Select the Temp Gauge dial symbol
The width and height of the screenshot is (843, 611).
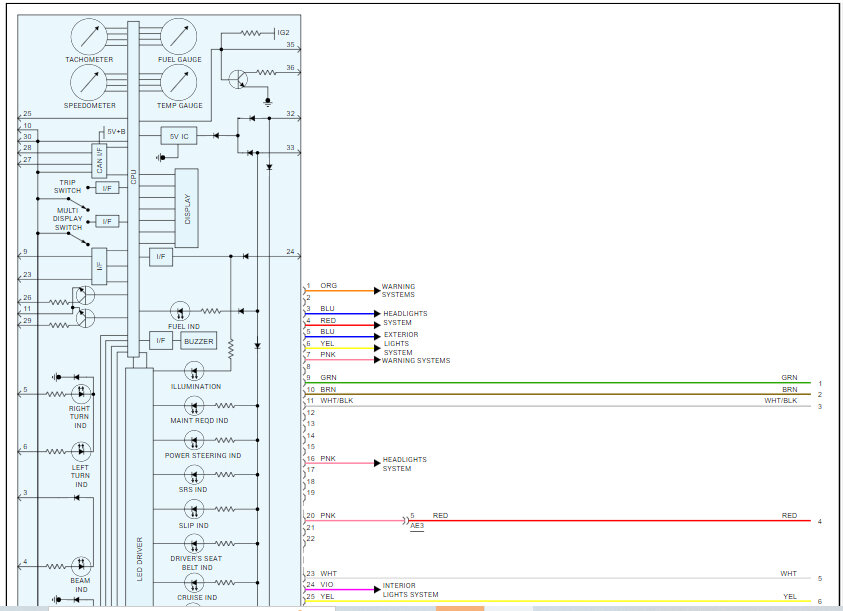point(179,82)
